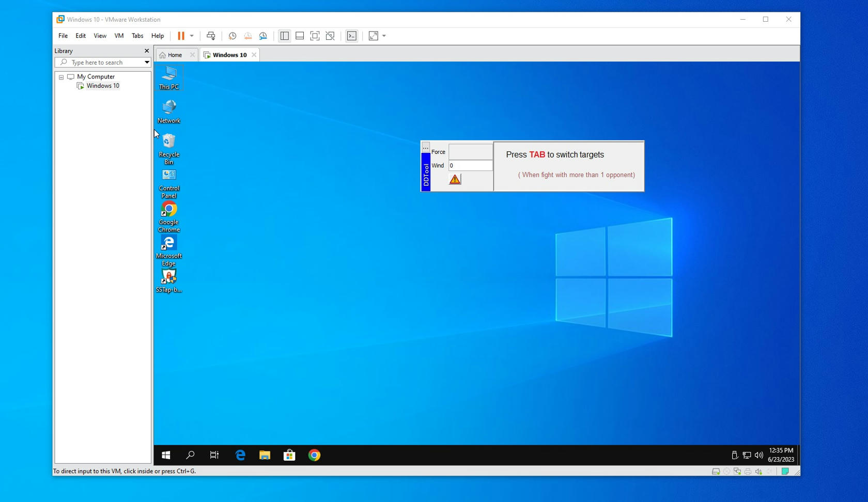Open the File menu
The width and height of the screenshot is (868, 502).
(x=63, y=36)
